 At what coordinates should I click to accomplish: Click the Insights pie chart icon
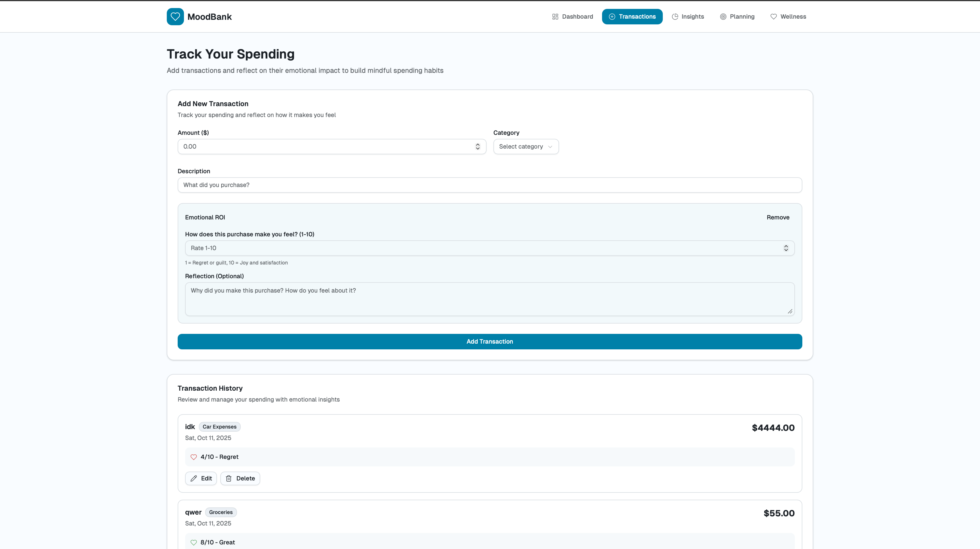click(x=675, y=17)
